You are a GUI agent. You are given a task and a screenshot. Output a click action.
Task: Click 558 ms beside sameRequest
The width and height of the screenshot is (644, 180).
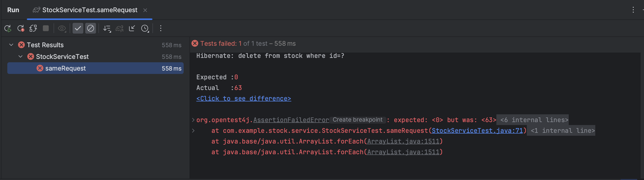pyautogui.click(x=171, y=68)
